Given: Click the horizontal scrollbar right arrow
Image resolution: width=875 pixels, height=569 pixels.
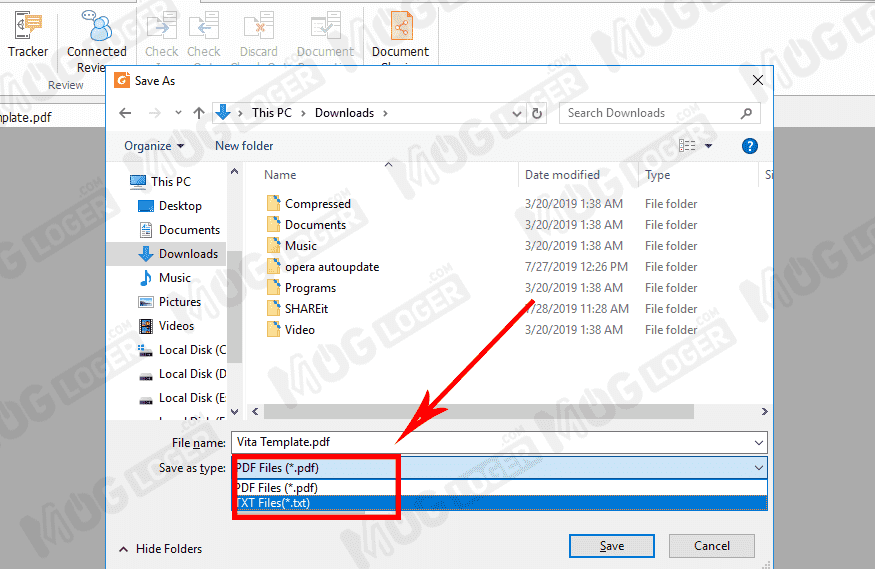Looking at the screenshot, I should [764, 412].
